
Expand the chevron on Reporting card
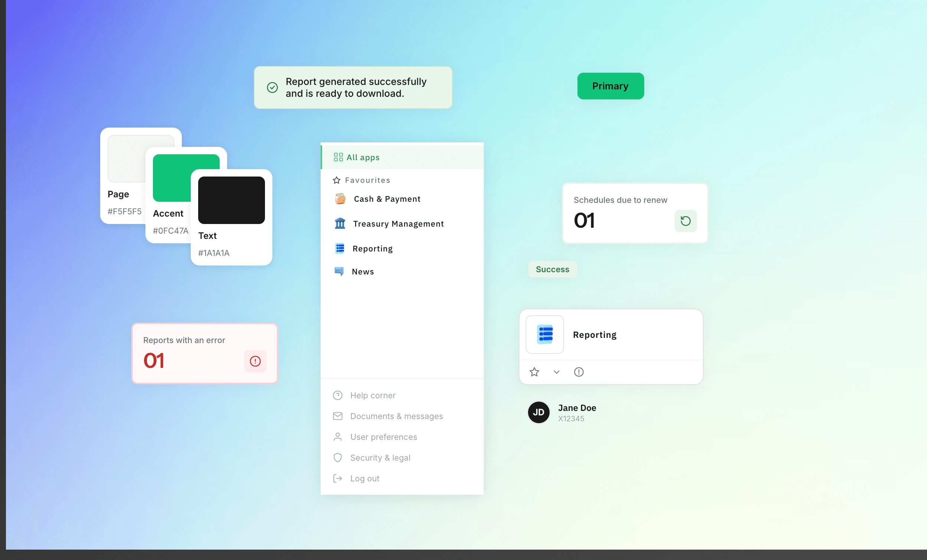(556, 372)
